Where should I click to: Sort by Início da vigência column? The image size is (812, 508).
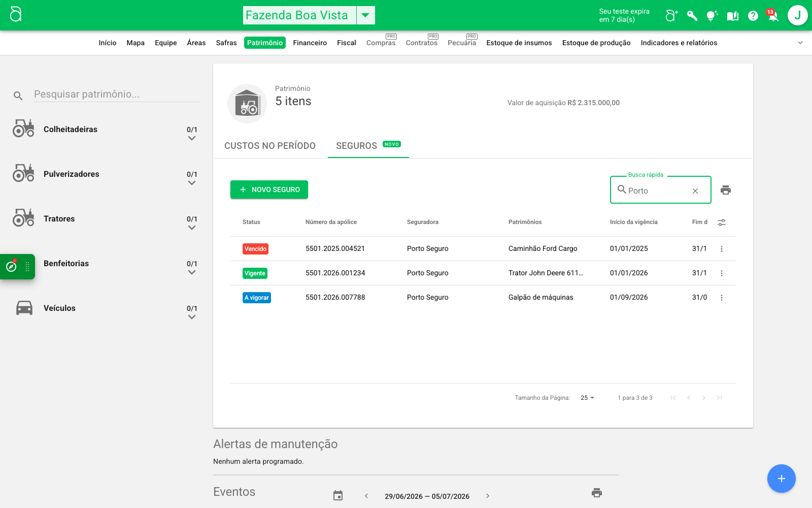[634, 222]
